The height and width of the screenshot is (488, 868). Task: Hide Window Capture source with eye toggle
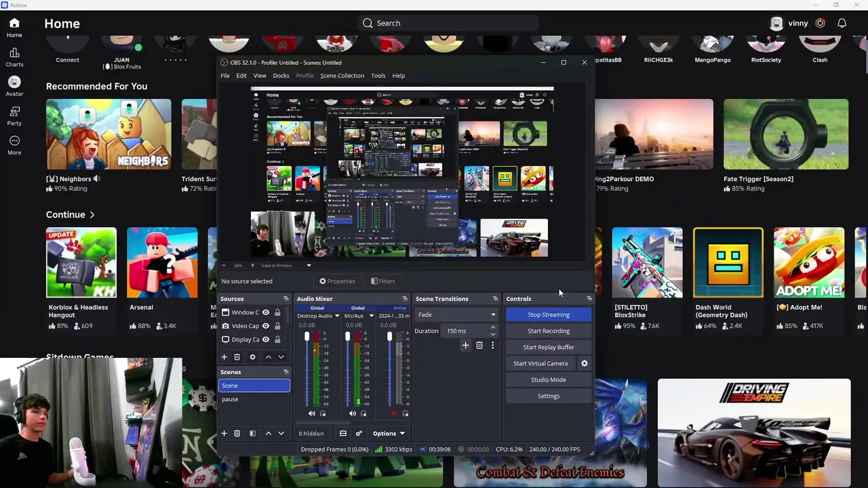pyautogui.click(x=266, y=312)
